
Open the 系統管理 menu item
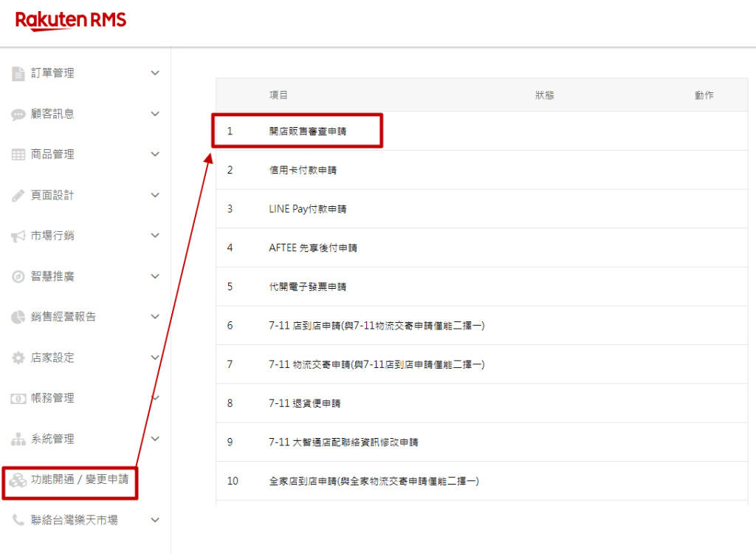pyautogui.click(x=52, y=439)
